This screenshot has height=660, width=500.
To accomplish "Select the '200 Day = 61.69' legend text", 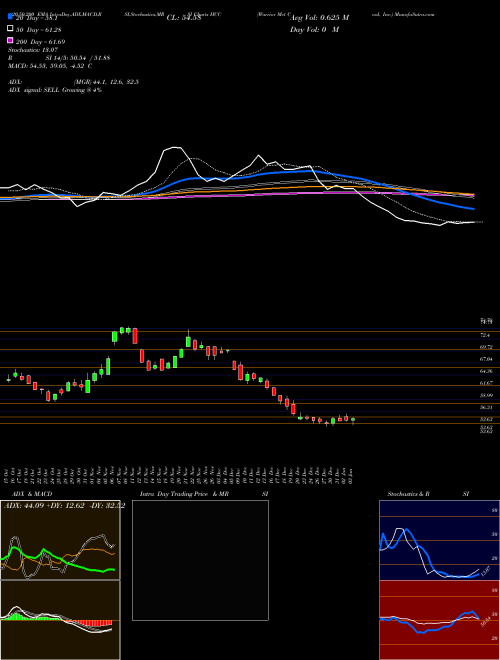I will coord(40,42).
